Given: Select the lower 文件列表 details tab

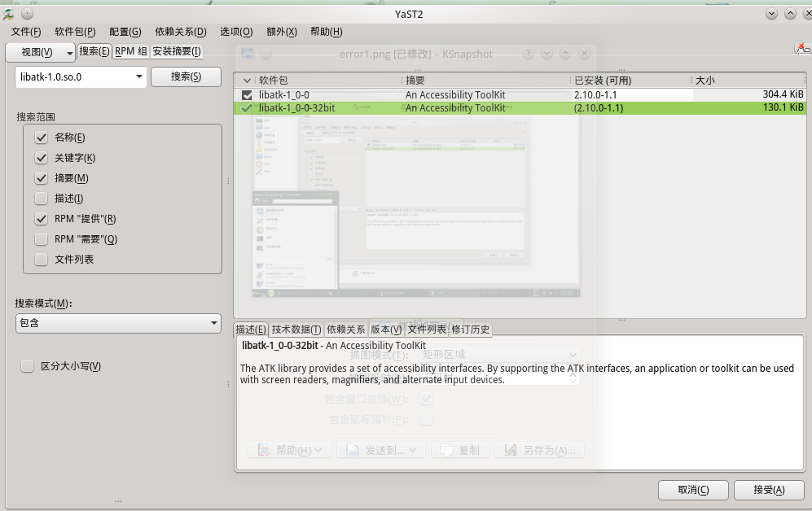Looking at the screenshot, I should click(x=427, y=330).
